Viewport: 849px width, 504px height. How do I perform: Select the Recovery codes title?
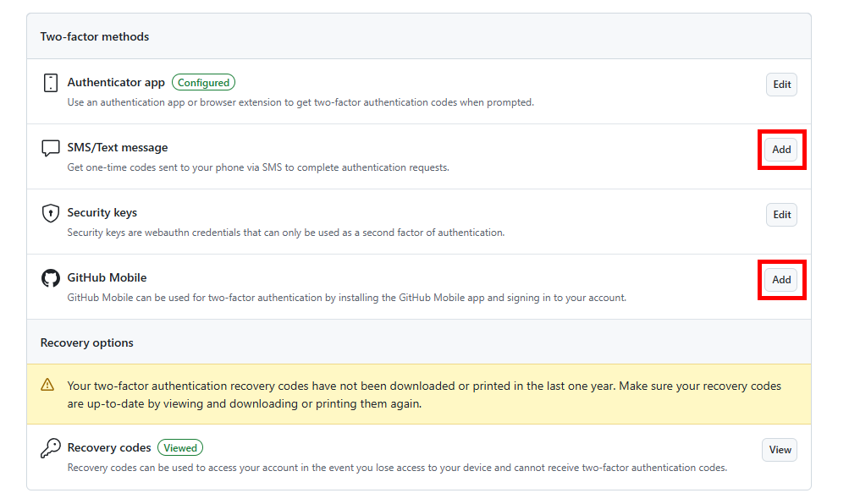(x=109, y=448)
